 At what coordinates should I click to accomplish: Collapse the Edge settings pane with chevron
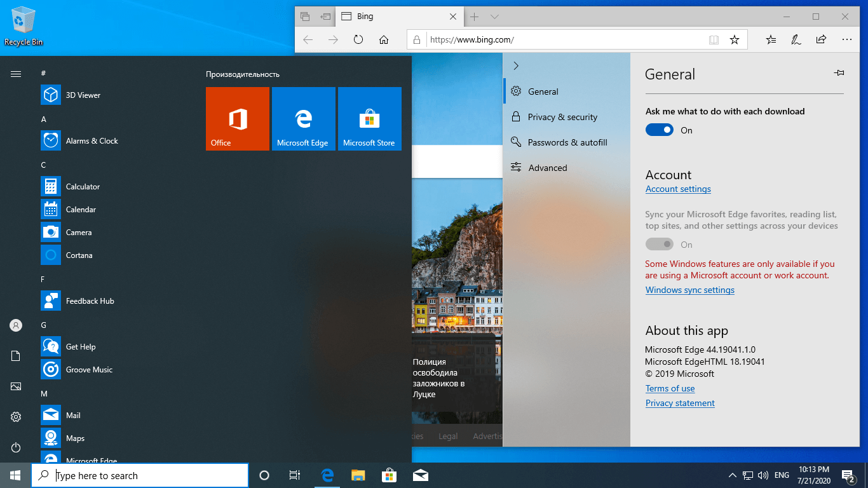[x=516, y=66]
